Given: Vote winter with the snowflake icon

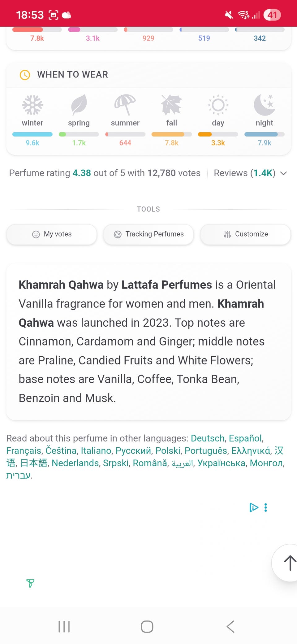Looking at the screenshot, I should (32, 105).
